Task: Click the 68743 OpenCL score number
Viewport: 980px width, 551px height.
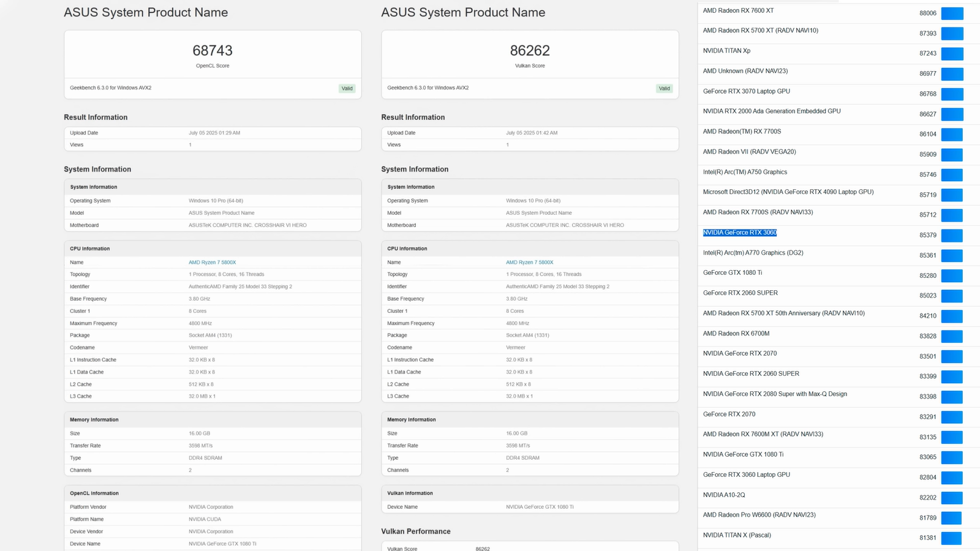Action: click(x=213, y=50)
